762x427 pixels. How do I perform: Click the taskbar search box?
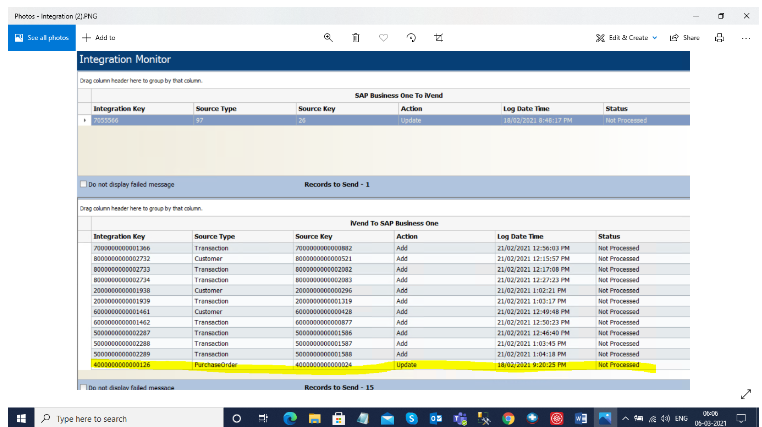128,418
